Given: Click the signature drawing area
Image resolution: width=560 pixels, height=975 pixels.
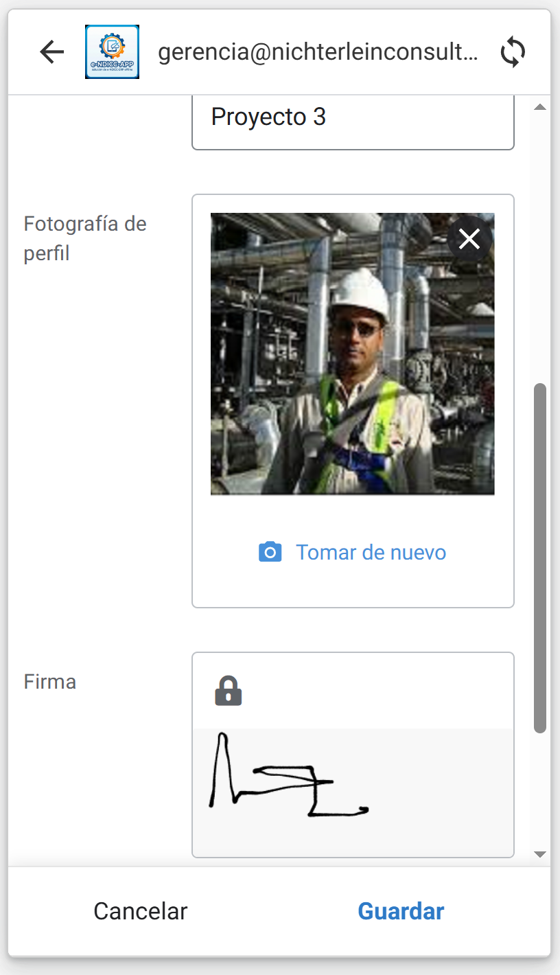Looking at the screenshot, I should pyautogui.click(x=353, y=790).
